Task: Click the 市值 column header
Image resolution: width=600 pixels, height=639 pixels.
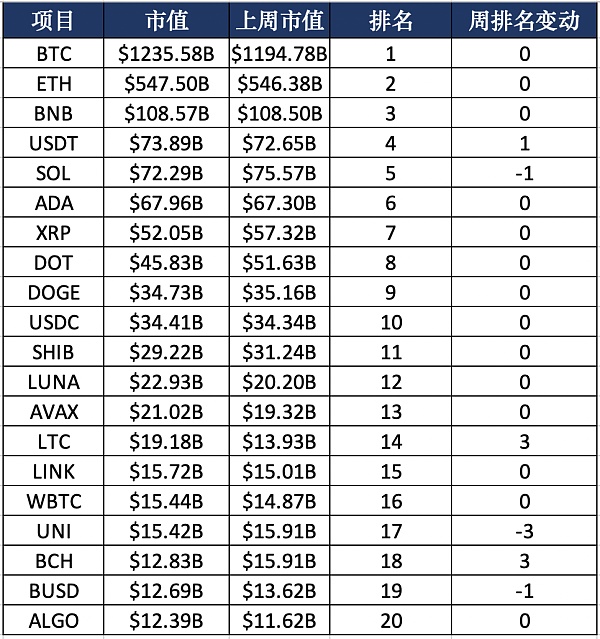Action: [166, 21]
